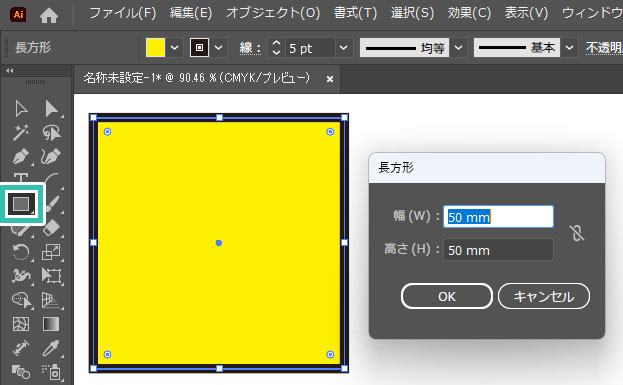This screenshot has height=385, width=623.
Task: Open the 不透明 opacity link
Action: point(604,48)
